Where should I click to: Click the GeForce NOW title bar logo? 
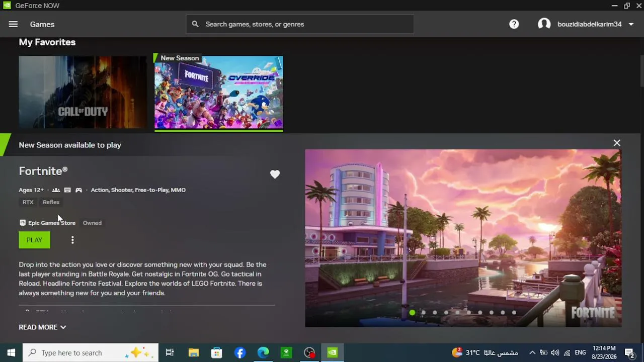[7, 6]
